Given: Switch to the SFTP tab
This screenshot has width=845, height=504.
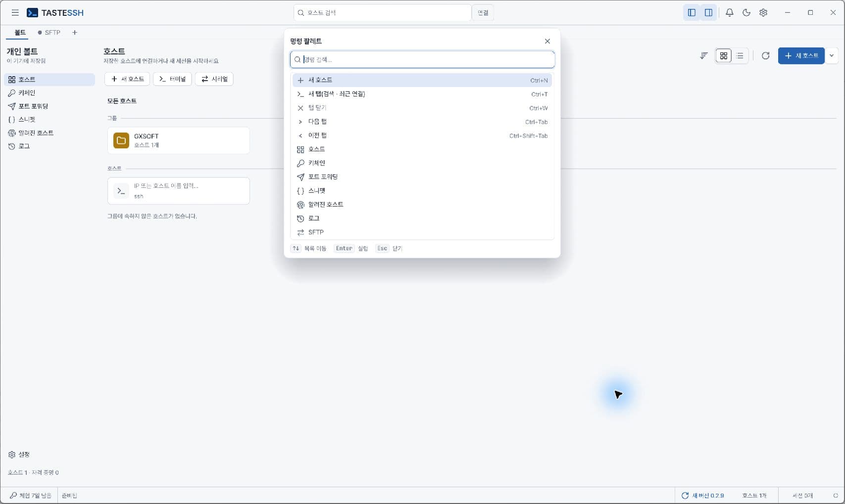Looking at the screenshot, I should (49, 33).
